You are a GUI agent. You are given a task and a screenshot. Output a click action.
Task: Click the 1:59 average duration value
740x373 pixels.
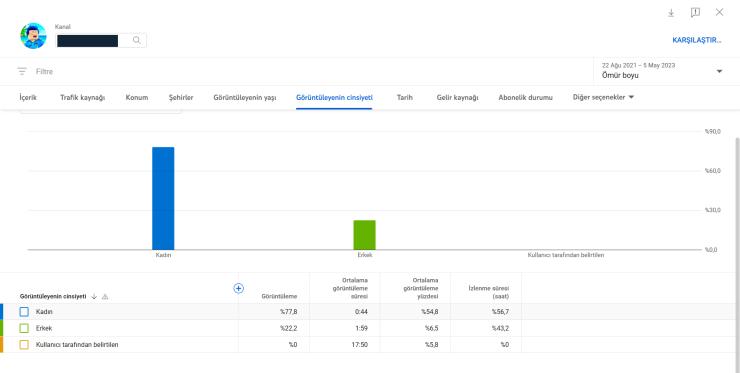(x=362, y=328)
